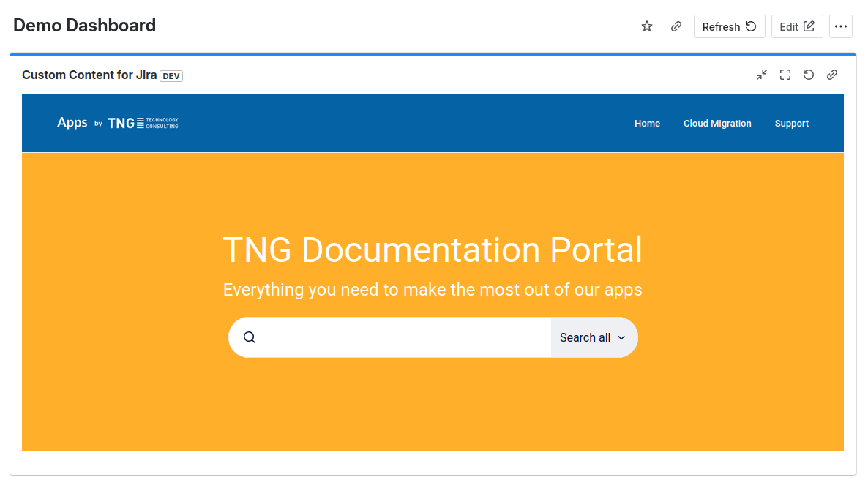Star the Demo Dashboard as favorite
This screenshot has width=868, height=499.
pyautogui.click(x=647, y=26)
